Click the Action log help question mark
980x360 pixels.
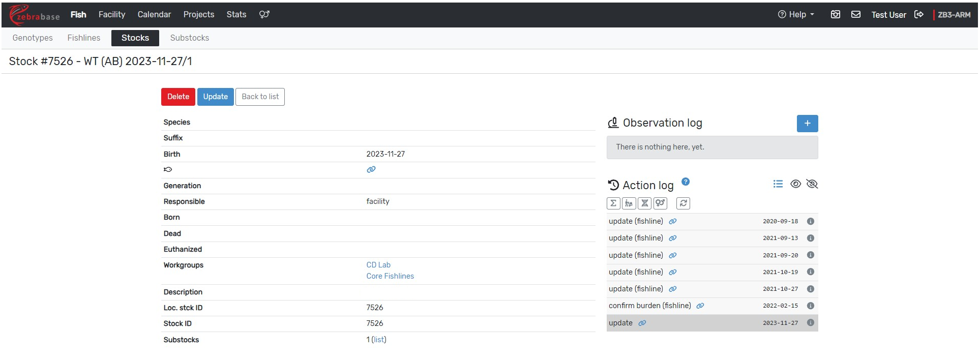(x=686, y=182)
